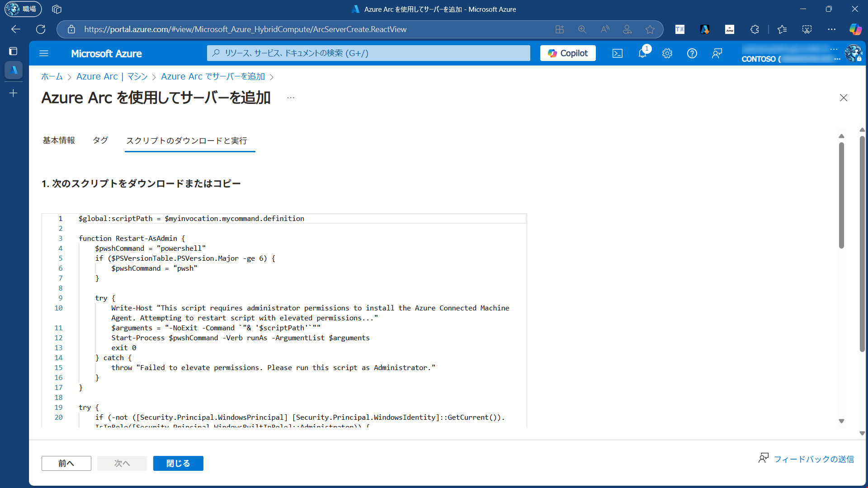Open the account menu avatar
The image size is (868, 488).
(x=853, y=53)
